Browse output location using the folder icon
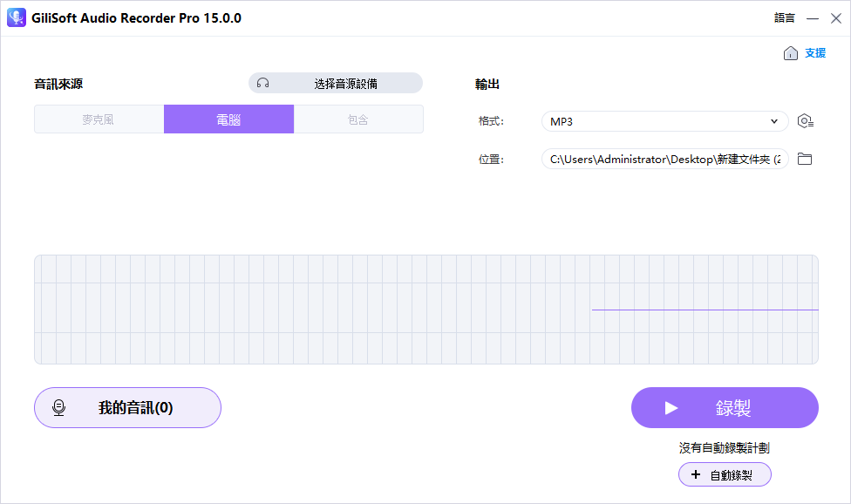This screenshot has width=851, height=504. pyautogui.click(x=805, y=159)
